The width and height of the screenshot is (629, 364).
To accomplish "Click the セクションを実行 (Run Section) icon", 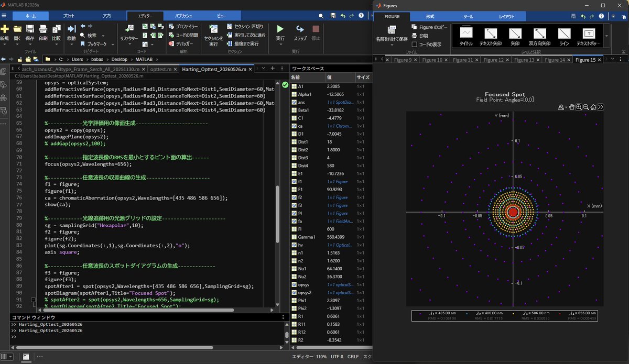I will tap(213, 28).
